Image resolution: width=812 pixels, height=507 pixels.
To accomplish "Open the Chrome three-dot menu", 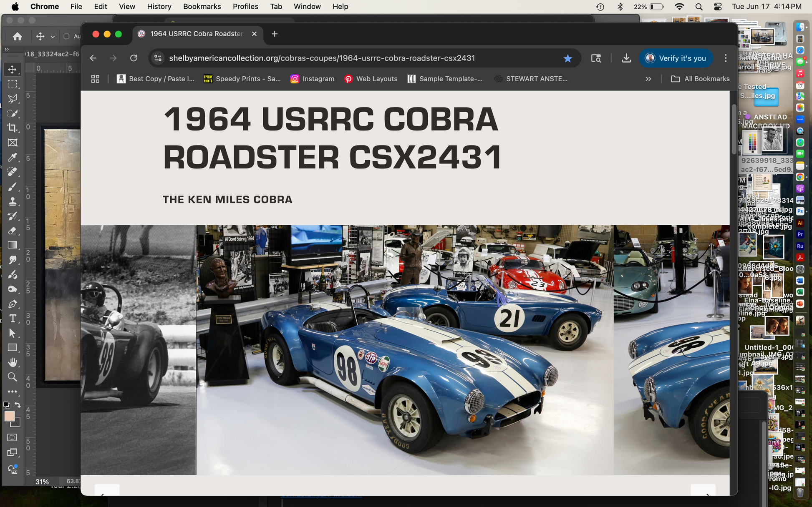I will pos(726,58).
